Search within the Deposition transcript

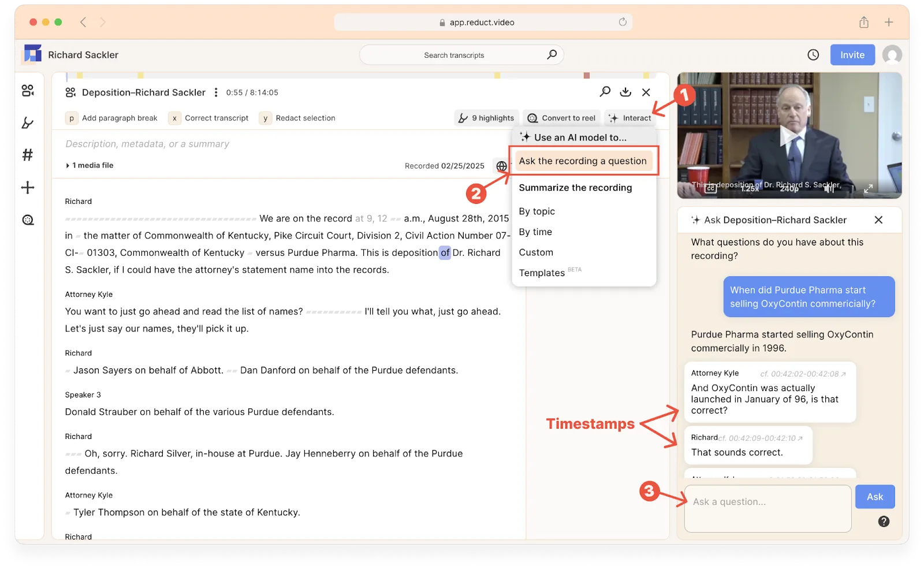(605, 92)
